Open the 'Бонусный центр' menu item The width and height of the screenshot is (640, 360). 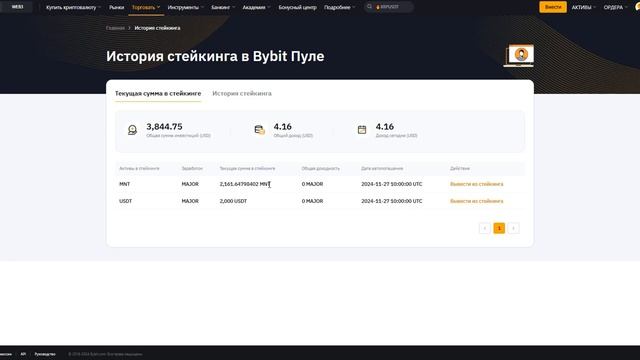coord(297,7)
